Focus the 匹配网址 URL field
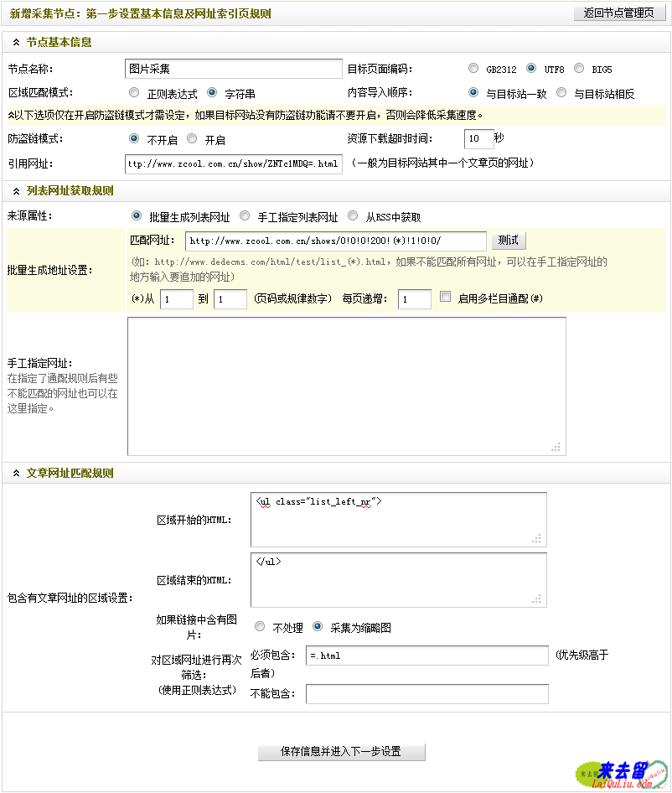 [x=336, y=241]
